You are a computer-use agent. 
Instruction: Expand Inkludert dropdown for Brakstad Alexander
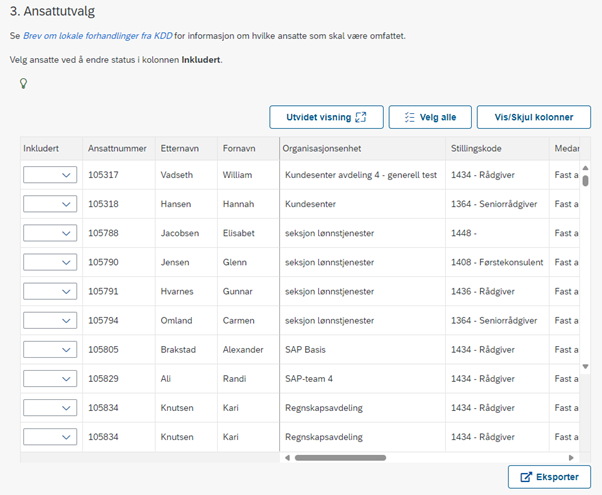pos(50,350)
